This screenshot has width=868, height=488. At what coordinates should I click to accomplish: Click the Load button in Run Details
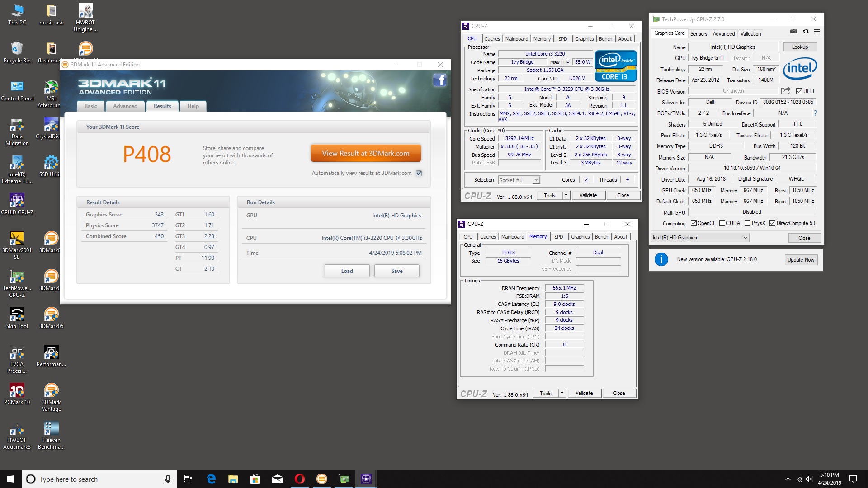(347, 271)
